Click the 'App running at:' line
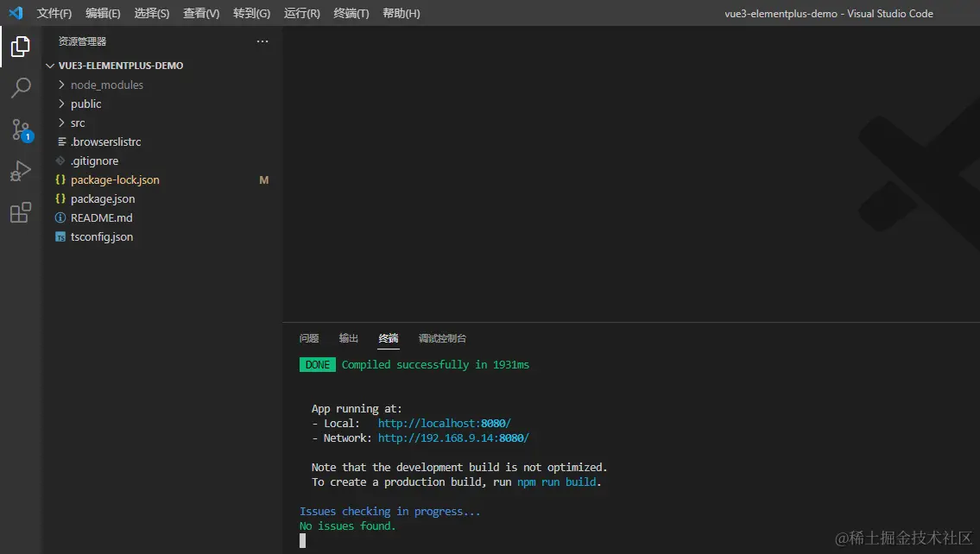Image resolution: width=980 pixels, height=554 pixels. pyautogui.click(x=357, y=408)
